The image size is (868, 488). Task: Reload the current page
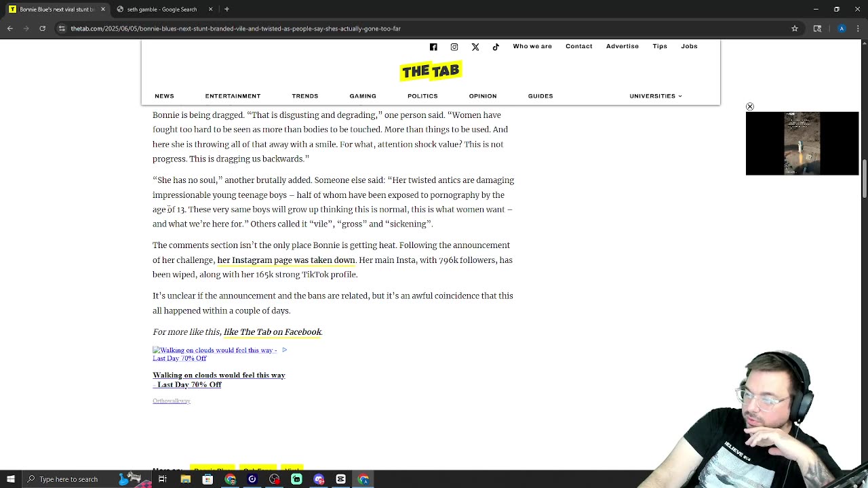point(42,28)
